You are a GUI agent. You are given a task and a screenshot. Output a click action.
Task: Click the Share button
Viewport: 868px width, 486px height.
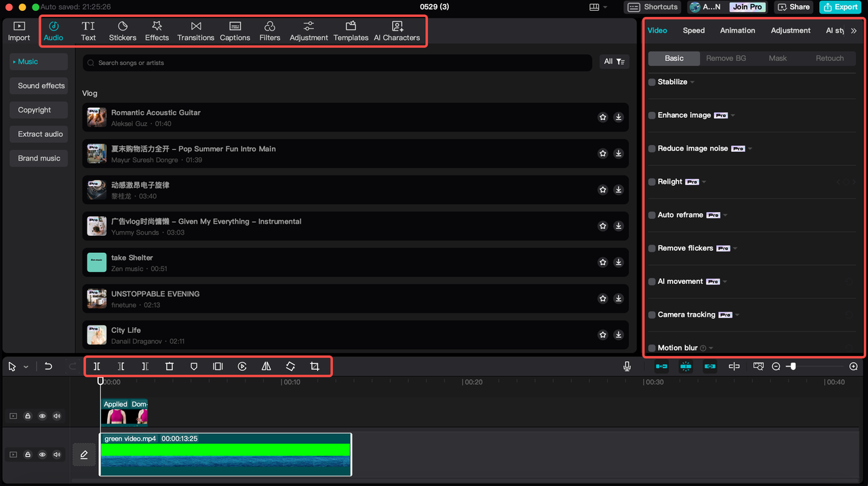tap(793, 7)
